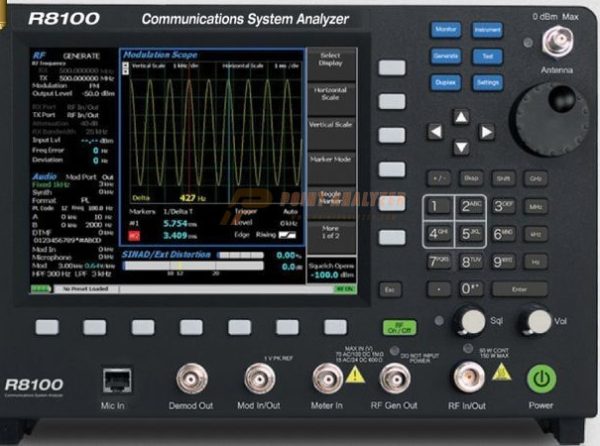Viewport: 600px width, 446px height.
Task: Click the warning triangle beside RF In/Out
Action: pyautogui.click(x=501, y=371)
